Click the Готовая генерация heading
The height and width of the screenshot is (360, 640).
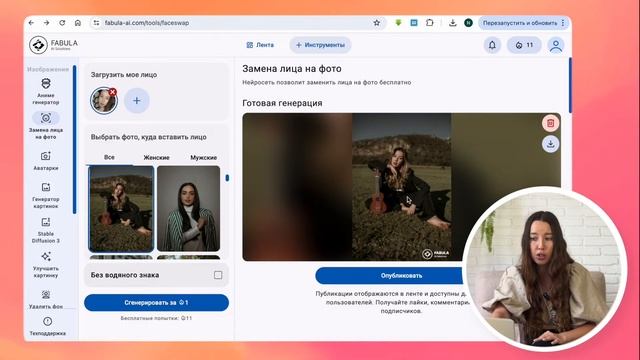[x=282, y=103]
